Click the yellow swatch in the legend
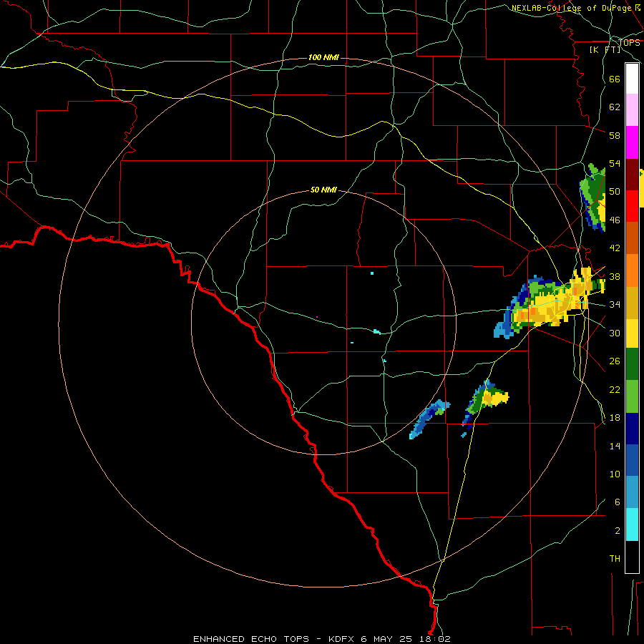Screen dimensions: 644x644 point(632,333)
